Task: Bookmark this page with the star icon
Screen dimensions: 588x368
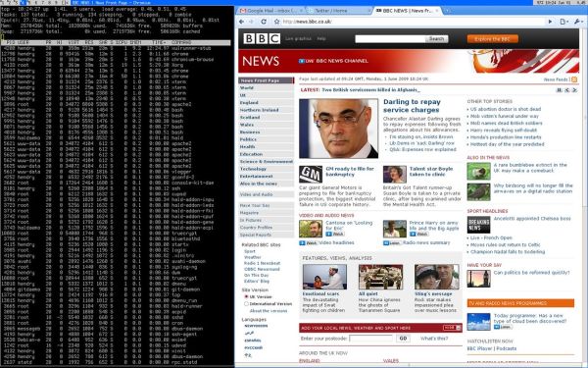Action: [x=276, y=22]
